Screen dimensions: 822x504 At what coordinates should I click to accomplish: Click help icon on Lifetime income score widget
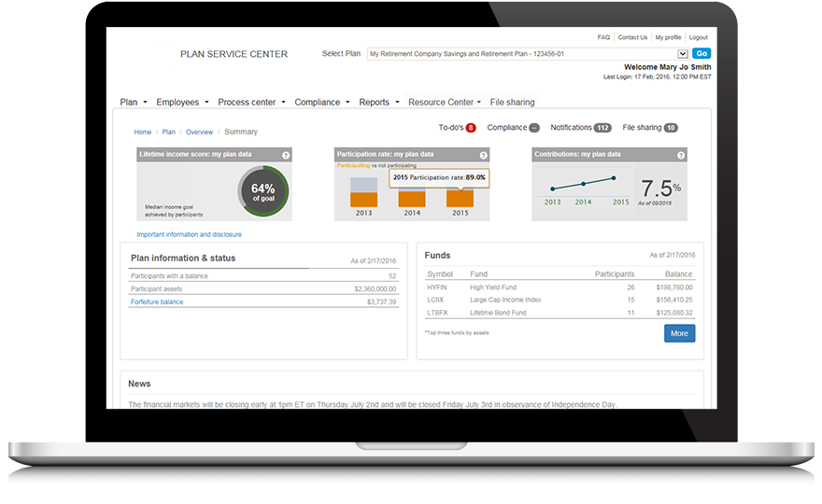tap(286, 155)
